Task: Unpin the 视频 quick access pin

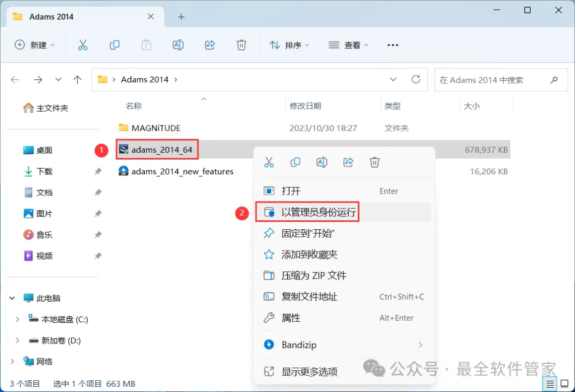Action: [98, 256]
